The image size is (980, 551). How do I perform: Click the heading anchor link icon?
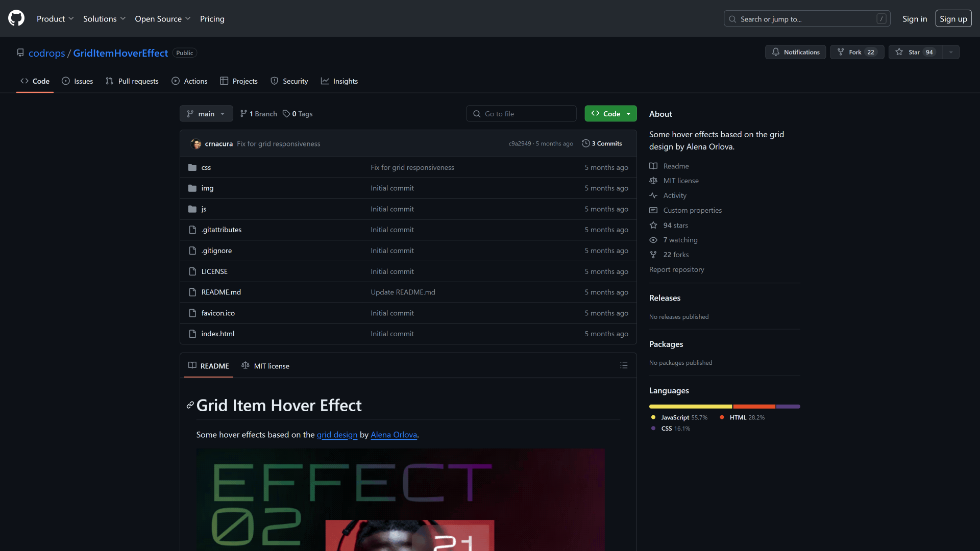tap(190, 405)
